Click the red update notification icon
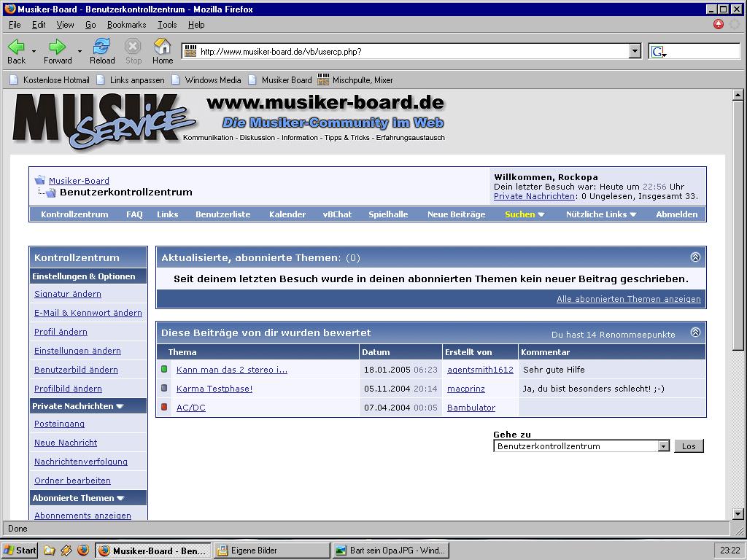 tap(719, 24)
